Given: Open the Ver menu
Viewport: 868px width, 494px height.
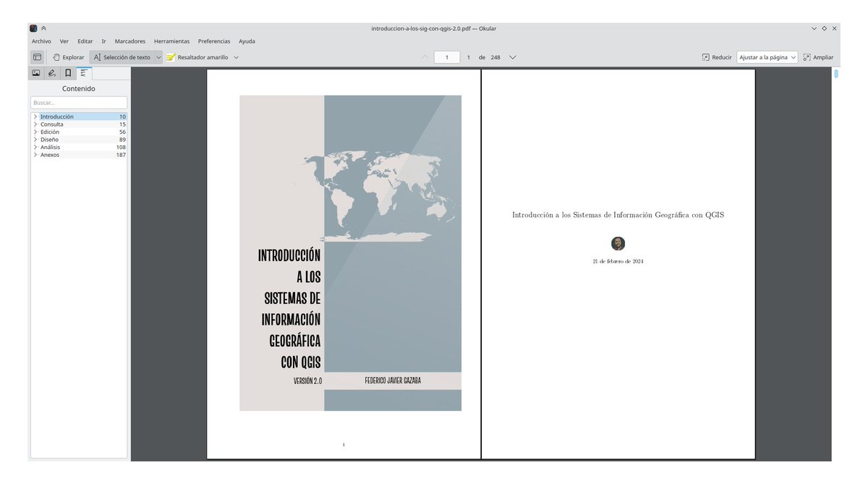Looking at the screenshot, I should click(x=64, y=41).
